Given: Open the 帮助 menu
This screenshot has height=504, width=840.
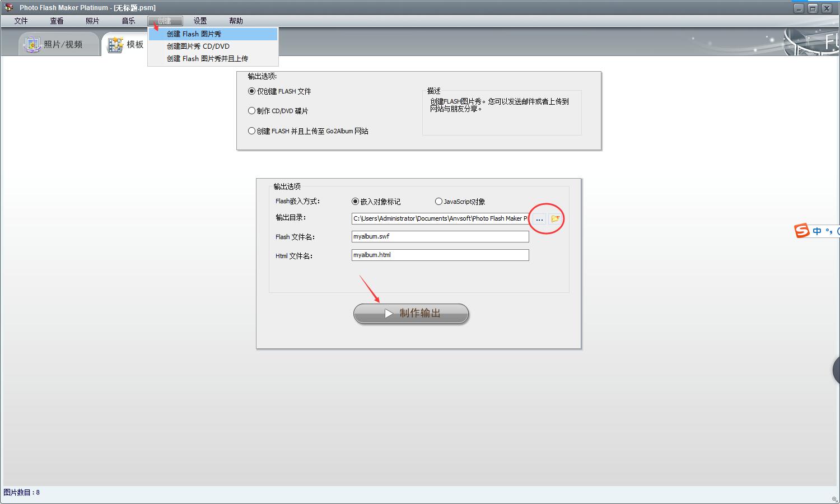Looking at the screenshot, I should click(x=236, y=21).
